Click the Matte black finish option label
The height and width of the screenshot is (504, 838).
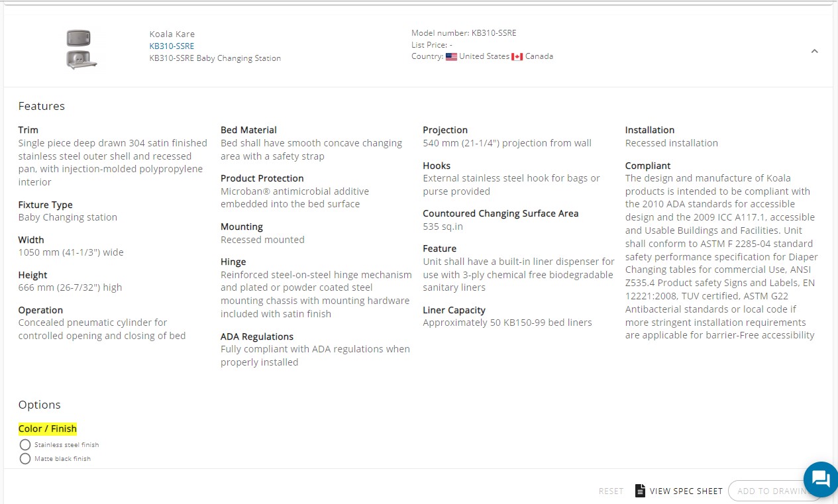pyautogui.click(x=63, y=459)
